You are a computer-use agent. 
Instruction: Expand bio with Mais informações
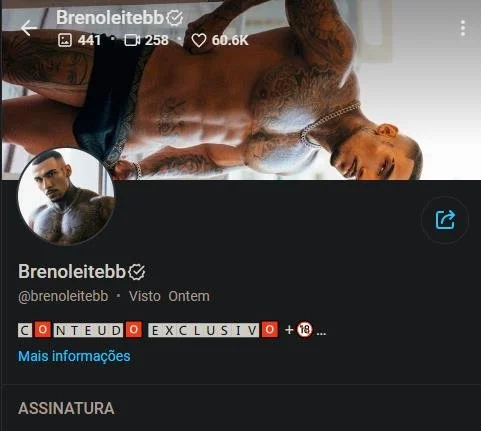pos(74,356)
